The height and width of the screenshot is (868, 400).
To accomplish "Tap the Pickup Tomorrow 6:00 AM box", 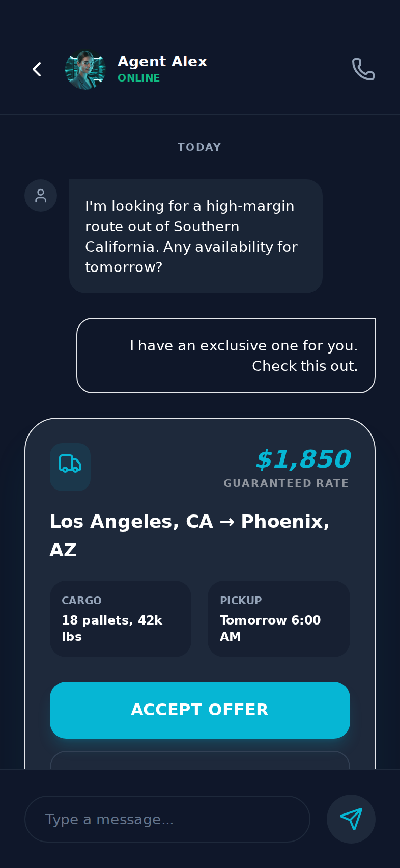I will (278, 618).
